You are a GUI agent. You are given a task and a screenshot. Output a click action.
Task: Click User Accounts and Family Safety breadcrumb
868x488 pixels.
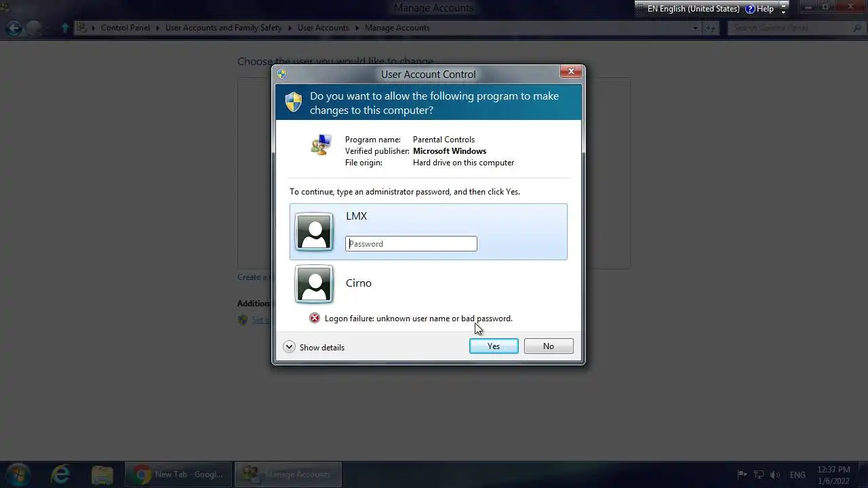coord(224,28)
